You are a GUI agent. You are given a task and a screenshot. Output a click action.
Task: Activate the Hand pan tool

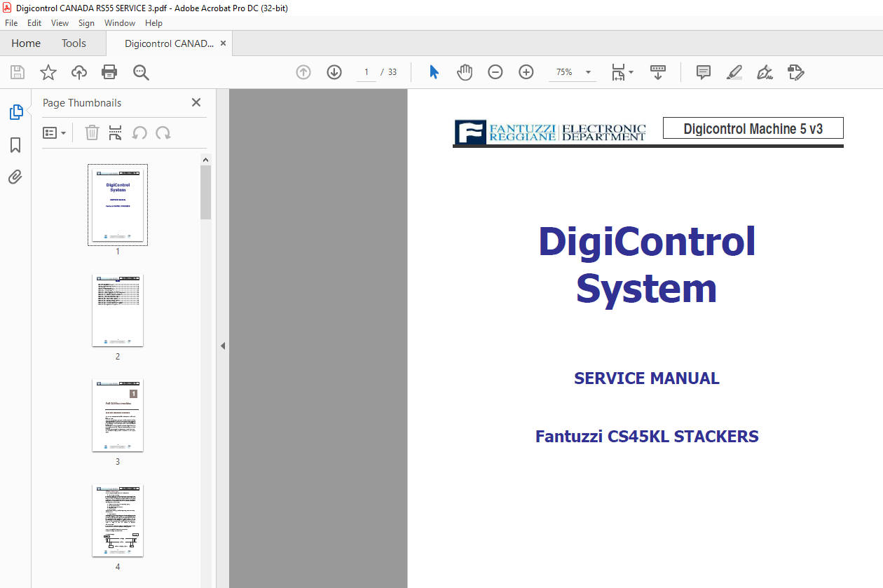465,72
